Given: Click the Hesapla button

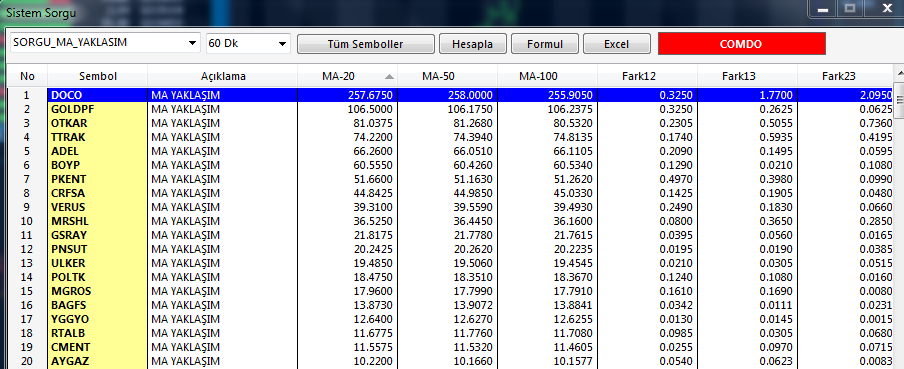Looking at the screenshot, I should [x=473, y=44].
